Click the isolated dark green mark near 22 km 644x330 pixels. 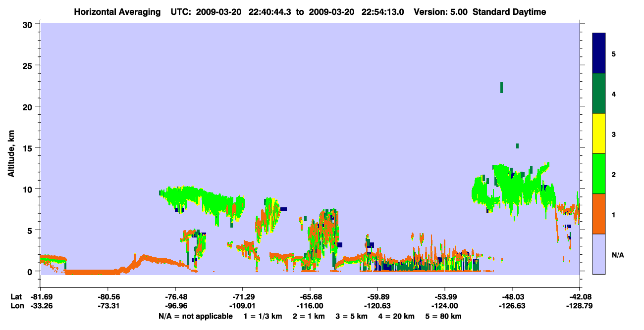501,88
